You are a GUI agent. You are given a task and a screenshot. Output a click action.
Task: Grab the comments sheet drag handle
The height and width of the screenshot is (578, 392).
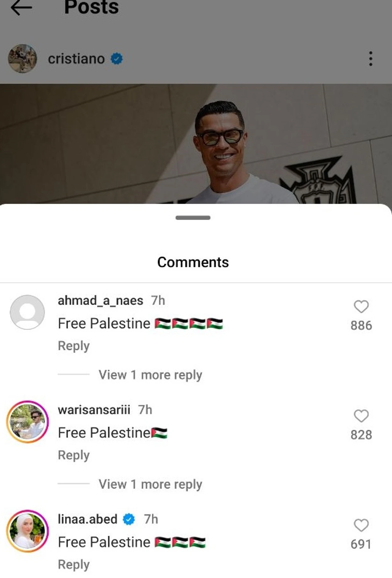coord(193,218)
